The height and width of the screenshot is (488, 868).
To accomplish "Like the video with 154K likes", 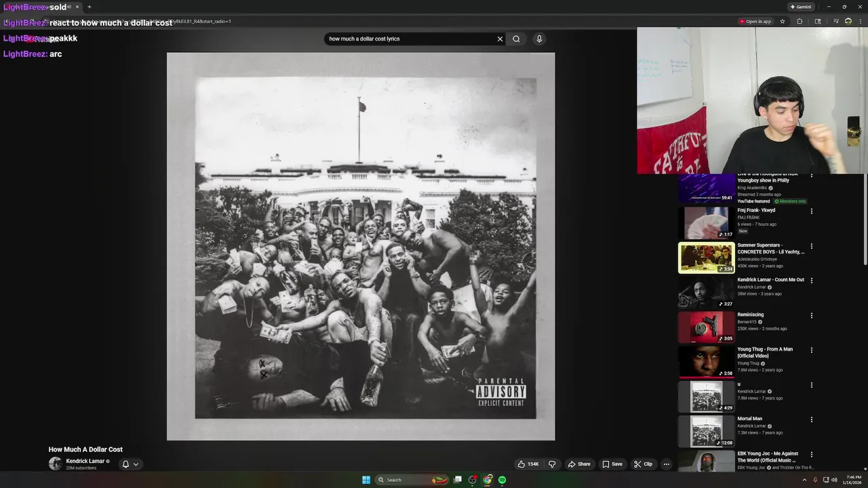I will pyautogui.click(x=528, y=464).
